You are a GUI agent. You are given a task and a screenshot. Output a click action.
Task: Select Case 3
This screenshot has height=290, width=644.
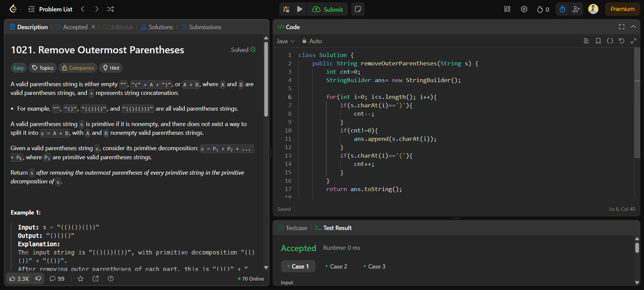375,266
